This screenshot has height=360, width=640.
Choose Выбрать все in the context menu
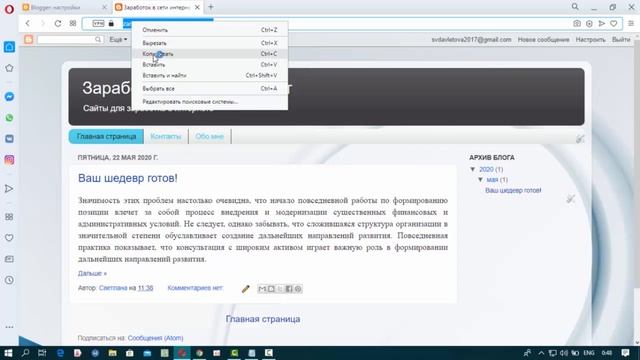pyautogui.click(x=210, y=89)
